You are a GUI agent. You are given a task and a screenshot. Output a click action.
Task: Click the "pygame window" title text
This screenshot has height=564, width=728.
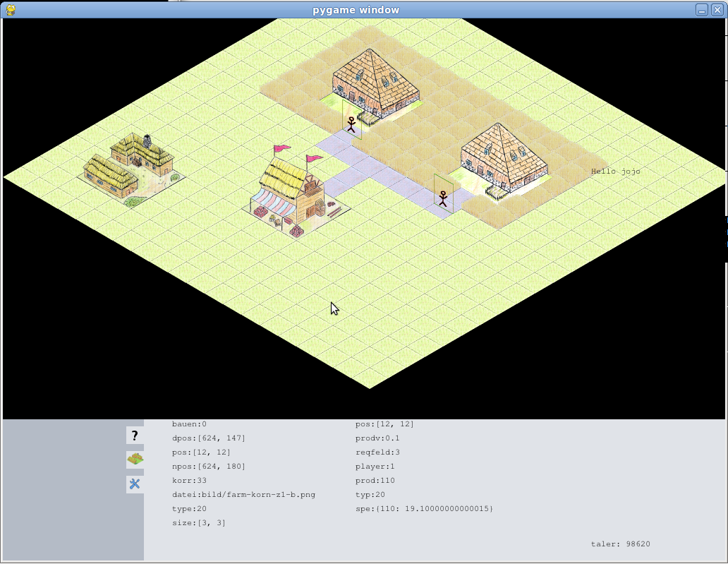[356, 10]
